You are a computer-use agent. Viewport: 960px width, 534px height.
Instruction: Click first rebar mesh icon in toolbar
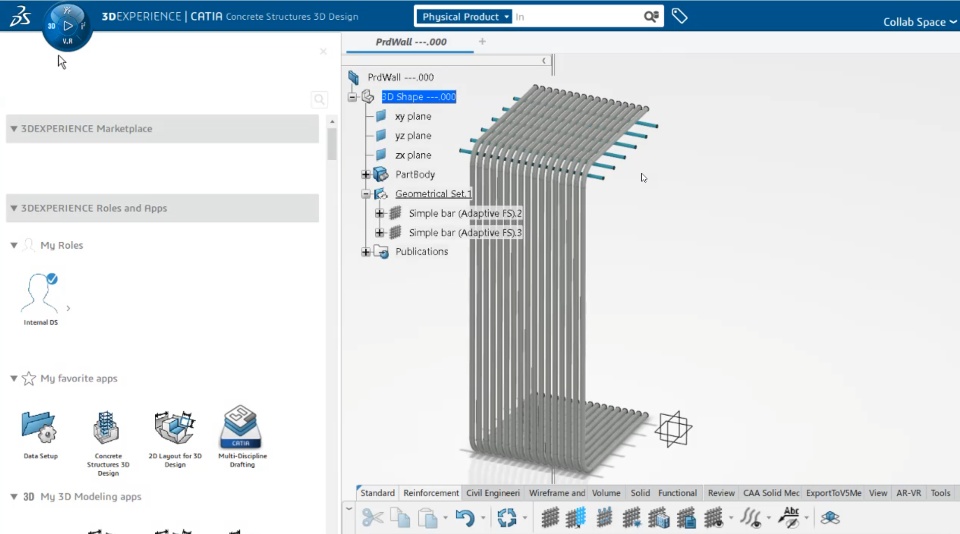pos(550,518)
